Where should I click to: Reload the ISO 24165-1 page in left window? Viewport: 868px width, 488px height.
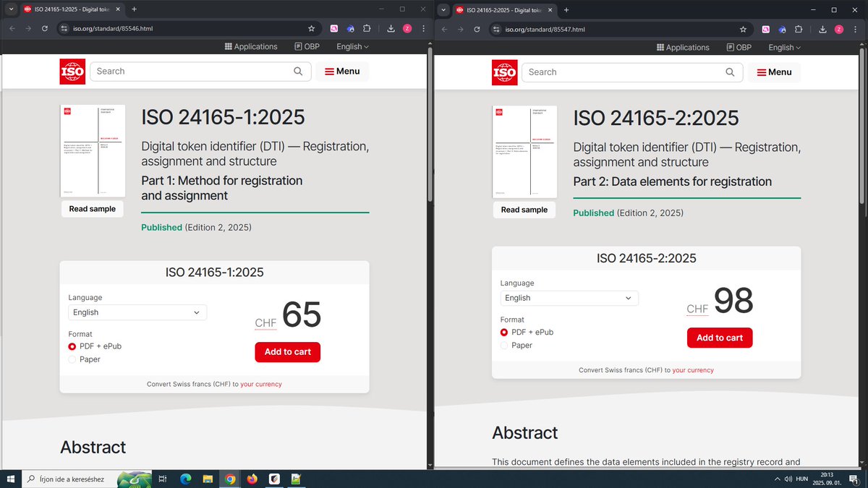coord(45,29)
